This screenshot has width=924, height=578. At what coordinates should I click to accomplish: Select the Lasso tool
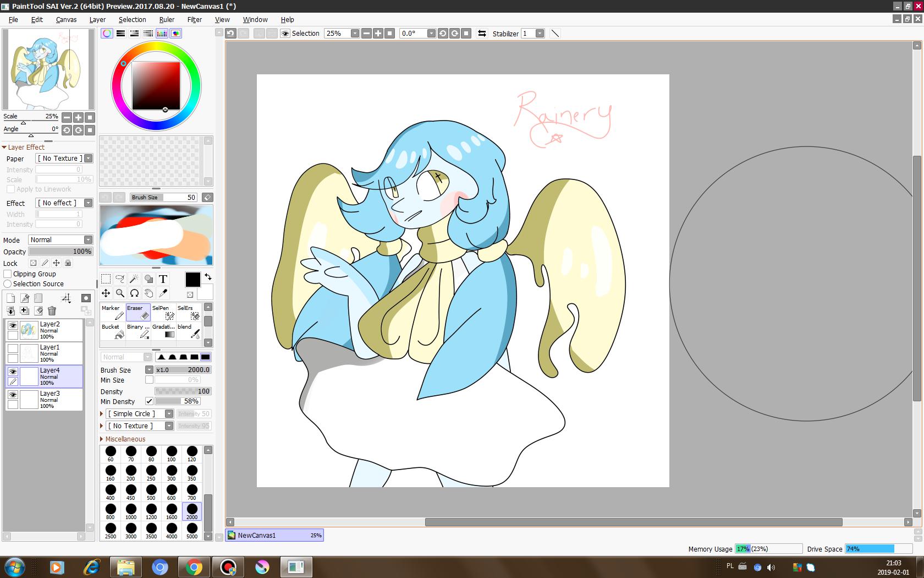click(120, 279)
